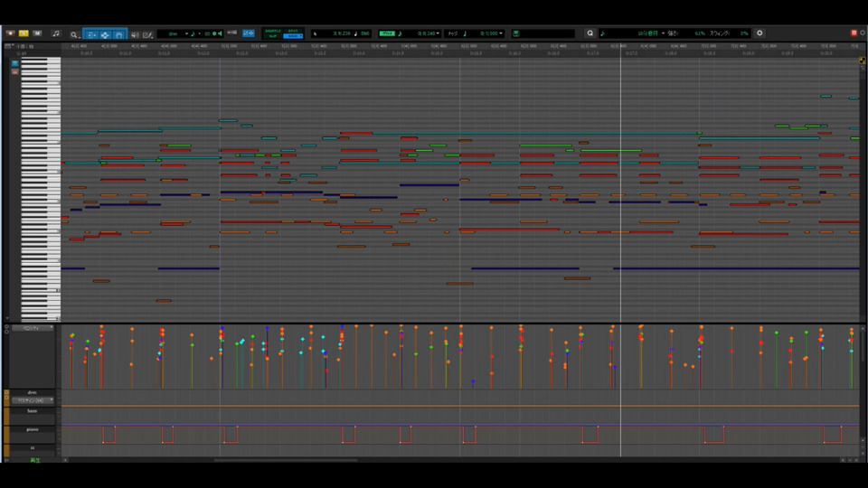
Task: Click the drm lane orange color strip
Action: coord(6,398)
